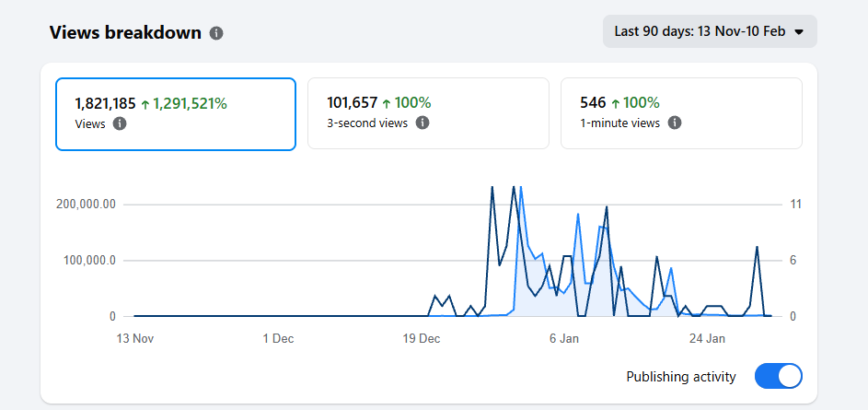The height and width of the screenshot is (410, 868).
Task: Turn off the Publishing activity toggle
Action: click(778, 376)
